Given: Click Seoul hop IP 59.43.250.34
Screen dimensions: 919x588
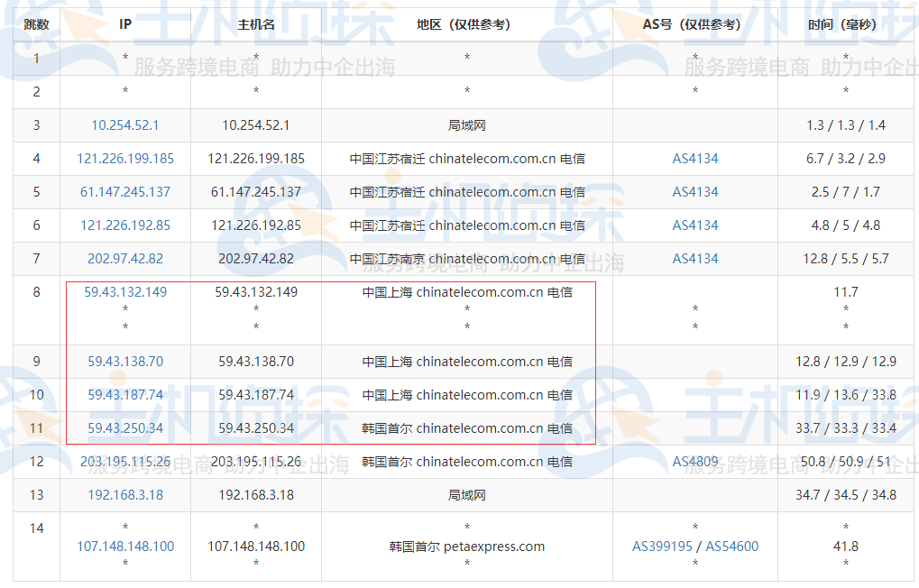Looking at the screenshot, I should (x=124, y=427).
